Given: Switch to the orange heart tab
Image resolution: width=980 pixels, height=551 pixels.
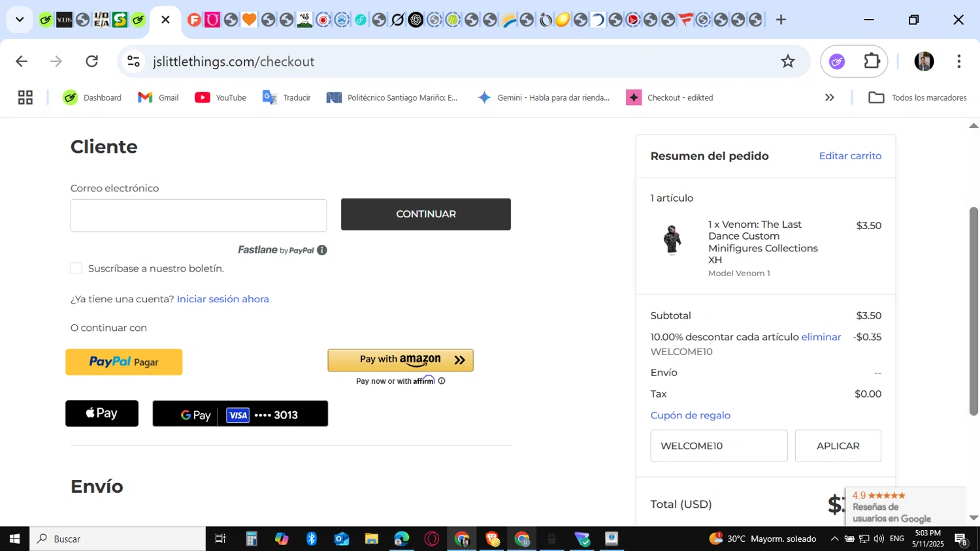Looking at the screenshot, I should point(249,20).
